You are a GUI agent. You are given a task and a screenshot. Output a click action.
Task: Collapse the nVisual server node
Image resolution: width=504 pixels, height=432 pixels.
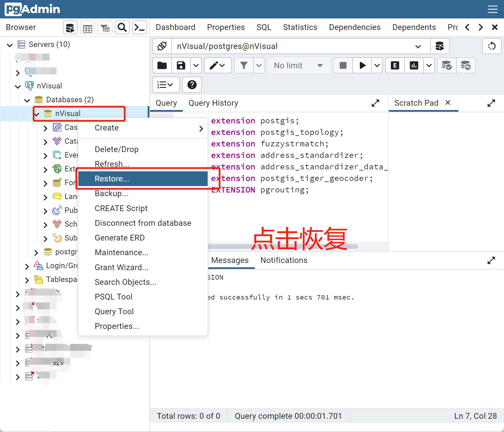[18, 86]
